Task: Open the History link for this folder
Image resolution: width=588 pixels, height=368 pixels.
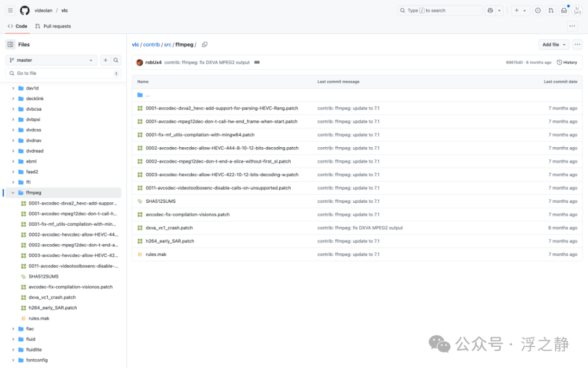Action: 567,62
